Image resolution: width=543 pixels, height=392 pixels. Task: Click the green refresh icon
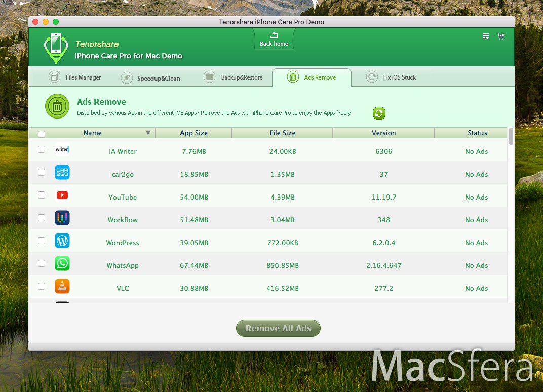click(379, 113)
